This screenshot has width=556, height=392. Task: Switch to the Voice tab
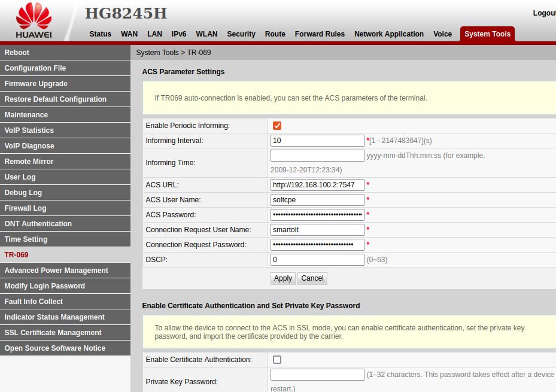(442, 34)
